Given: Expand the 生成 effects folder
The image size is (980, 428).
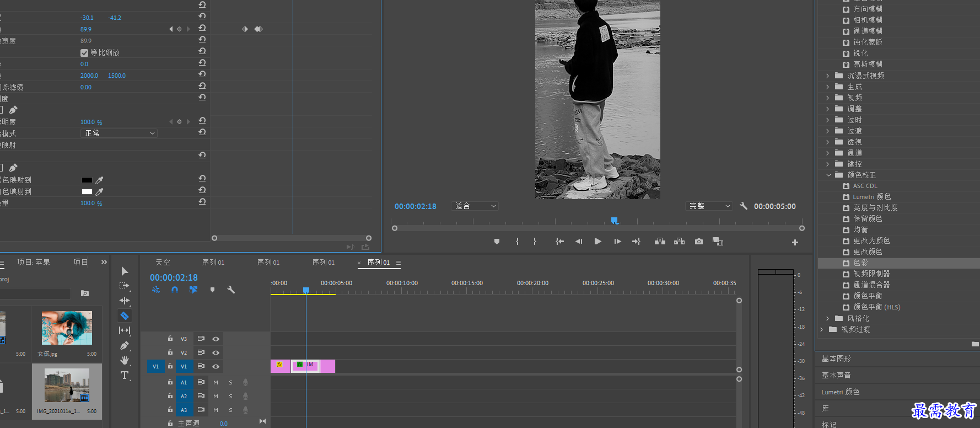Looking at the screenshot, I should [827, 87].
